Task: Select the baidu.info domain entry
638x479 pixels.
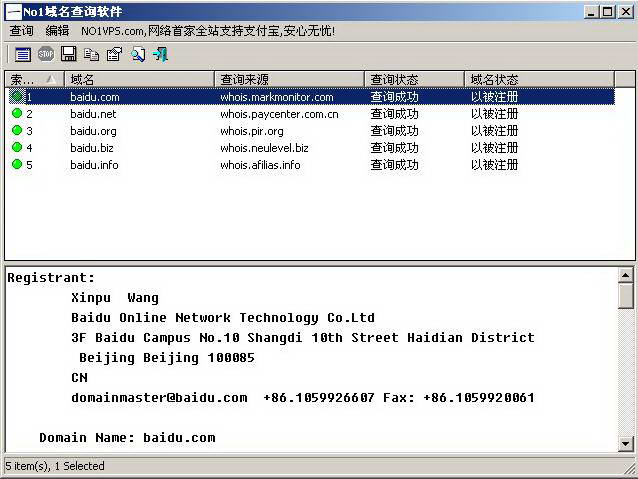Action: [94, 165]
